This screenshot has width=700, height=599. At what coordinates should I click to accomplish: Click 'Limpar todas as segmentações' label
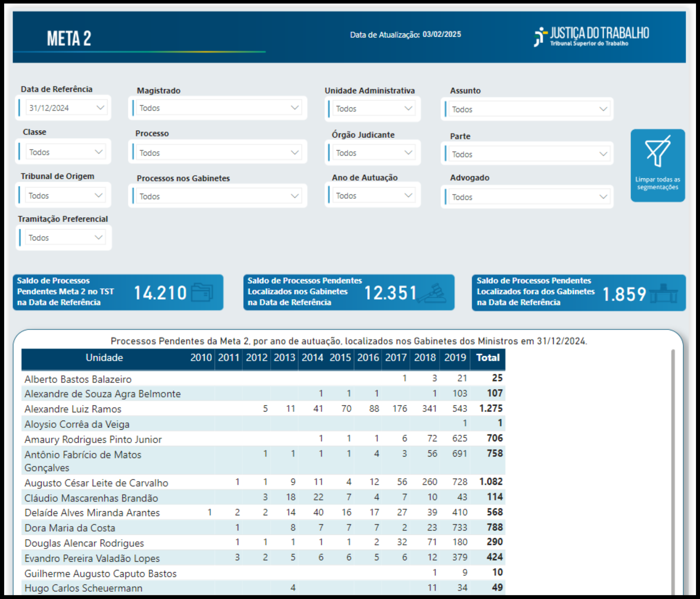tap(658, 183)
